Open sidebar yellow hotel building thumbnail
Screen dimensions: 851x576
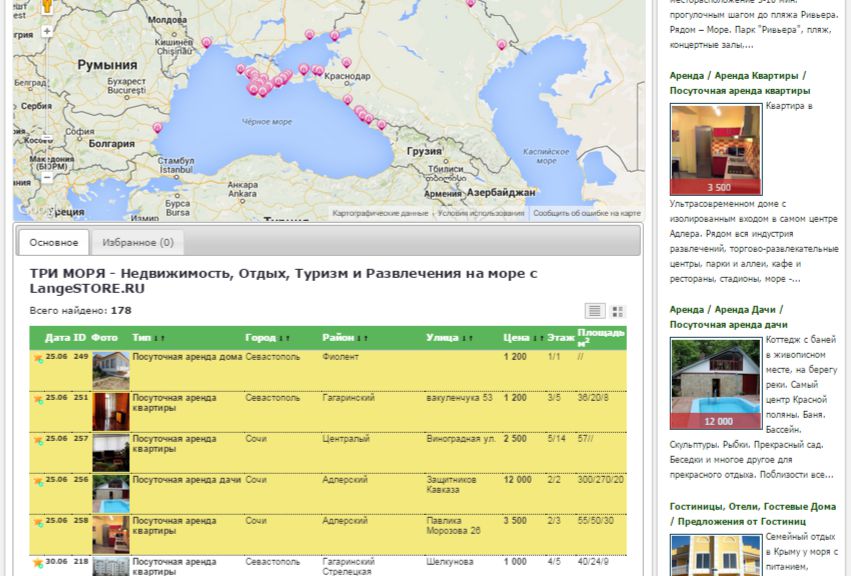pyautogui.click(x=716, y=555)
